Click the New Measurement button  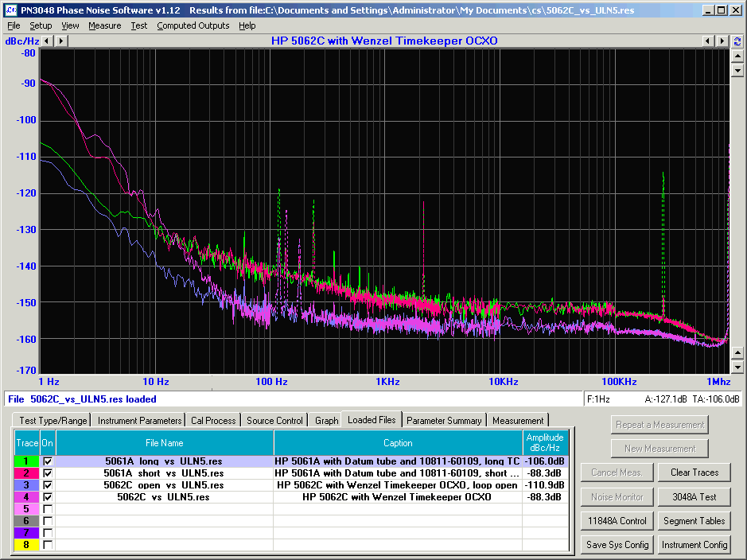click(659, 448)
